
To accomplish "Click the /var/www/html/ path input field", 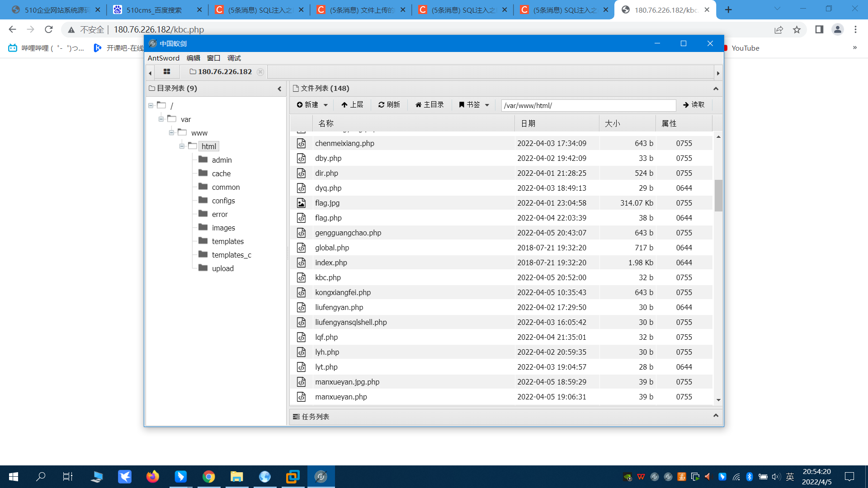I will click(588, 105).
